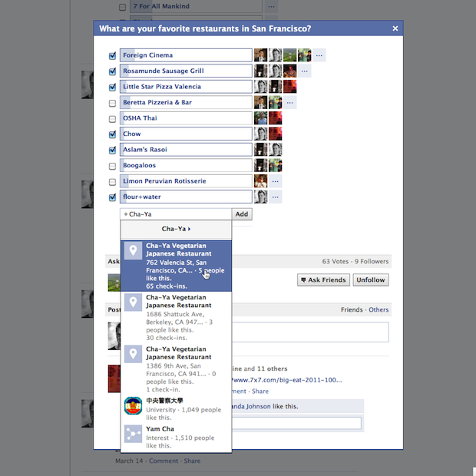Show more voters for flour+water
Screen dimensions: 476x476
click(276, 197)
